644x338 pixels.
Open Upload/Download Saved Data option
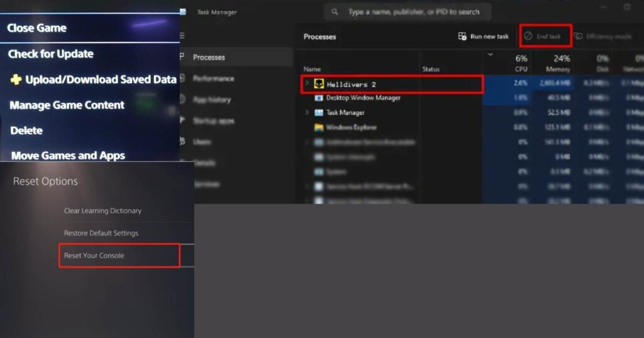click(101, 79)
